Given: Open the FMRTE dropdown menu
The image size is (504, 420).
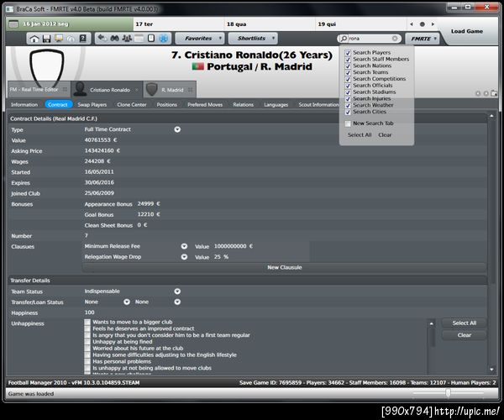Looking at the screenshot, I should point(423,39).
